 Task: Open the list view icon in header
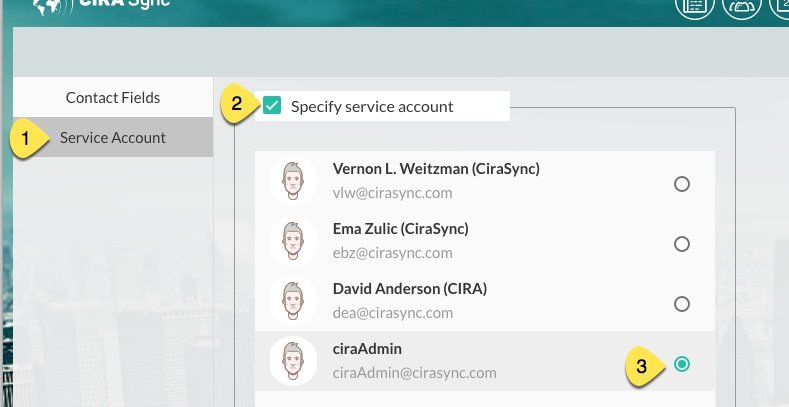[x=694, y=7]
